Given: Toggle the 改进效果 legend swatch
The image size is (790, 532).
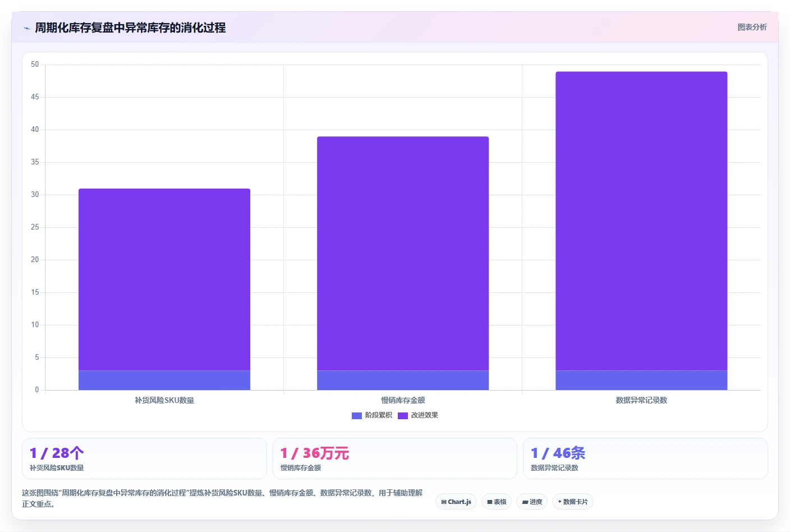Looking at the screenshot, I should tap(402, 416).
